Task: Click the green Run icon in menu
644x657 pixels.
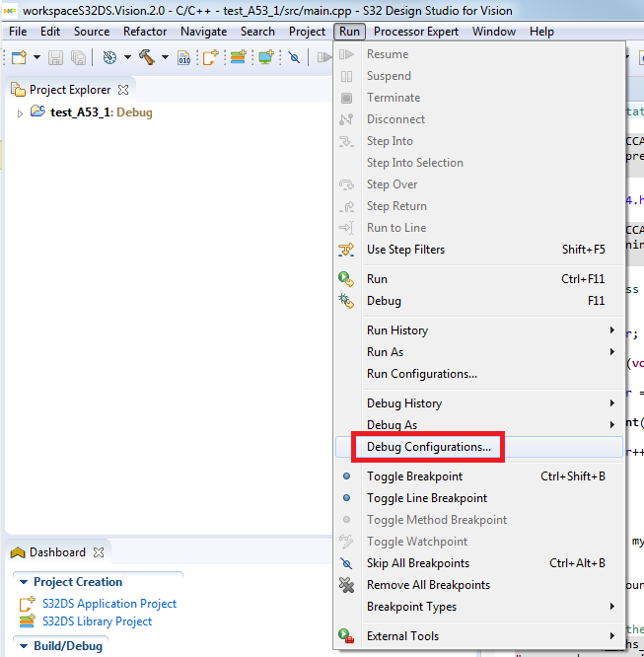Action: 346,279
